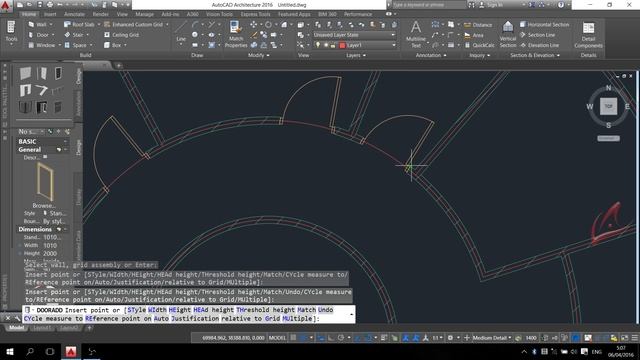Expand the Inquiry panel flyout
This screenshot has height=360, width=640.
point(480,55)
